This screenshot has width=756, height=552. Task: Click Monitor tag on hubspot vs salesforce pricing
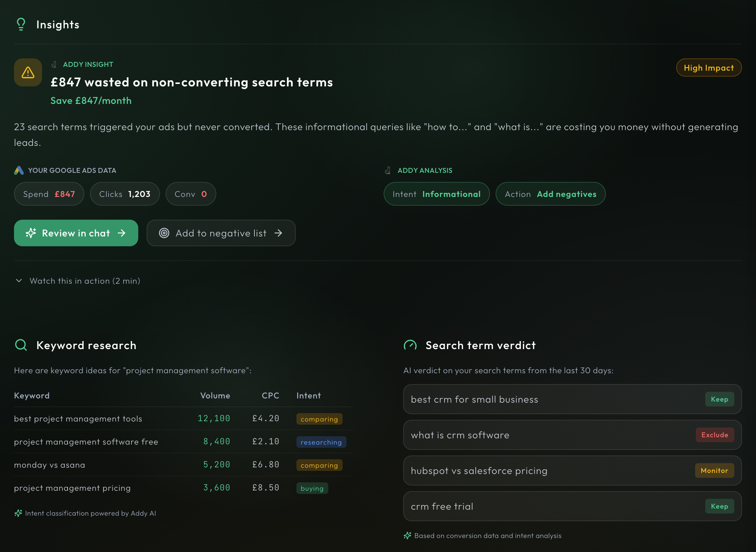click(x=714, y=470)
